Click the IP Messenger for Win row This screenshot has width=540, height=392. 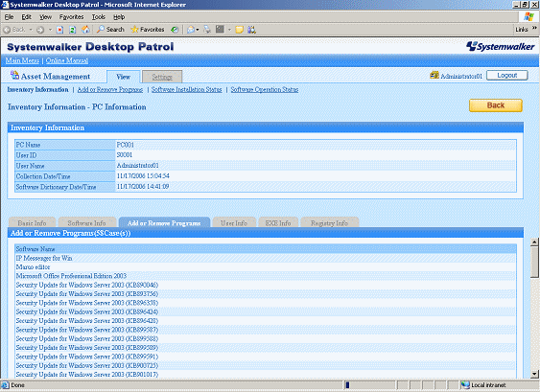tap(265, 258)
